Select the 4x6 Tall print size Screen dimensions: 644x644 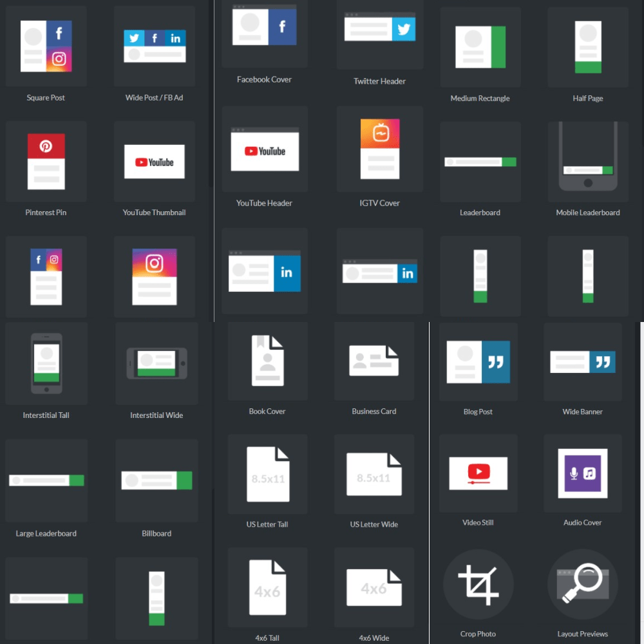tap(268, 587)
